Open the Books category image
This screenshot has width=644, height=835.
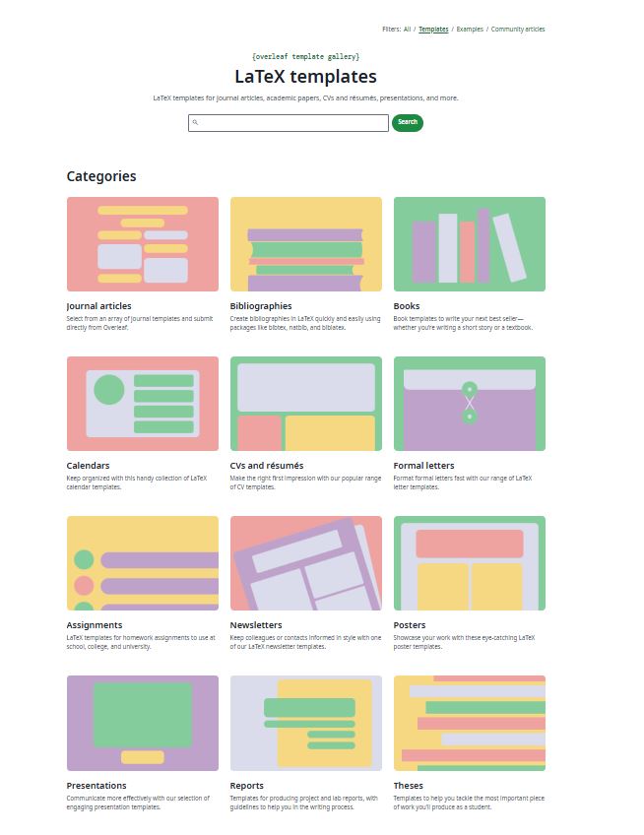(x=469, y=244)
